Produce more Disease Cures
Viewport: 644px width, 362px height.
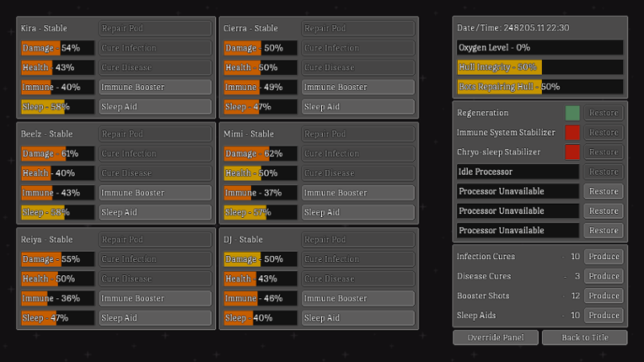tap(604, 276)
